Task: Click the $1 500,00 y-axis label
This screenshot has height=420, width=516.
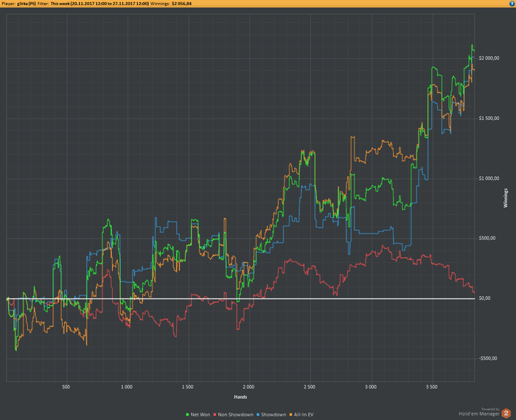Action: click(x=489, y=118)
